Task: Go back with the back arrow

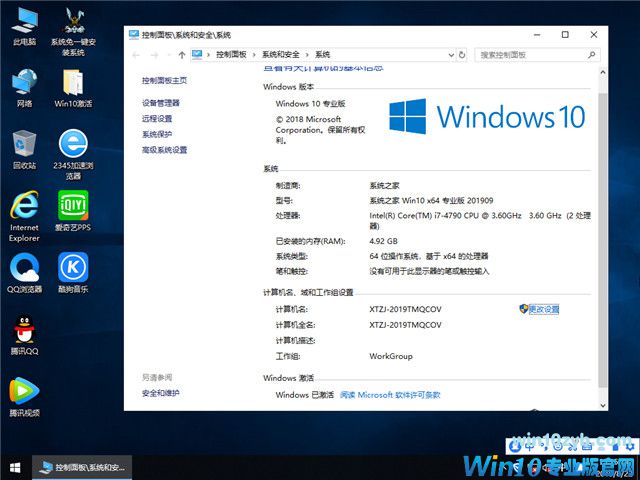Action: click(x=136, y=55)
